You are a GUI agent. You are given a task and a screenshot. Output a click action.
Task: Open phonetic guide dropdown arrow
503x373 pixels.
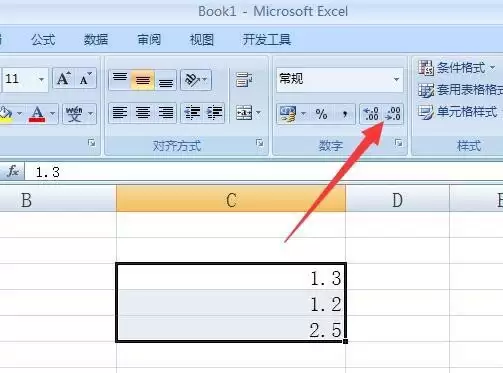(91, 114)
